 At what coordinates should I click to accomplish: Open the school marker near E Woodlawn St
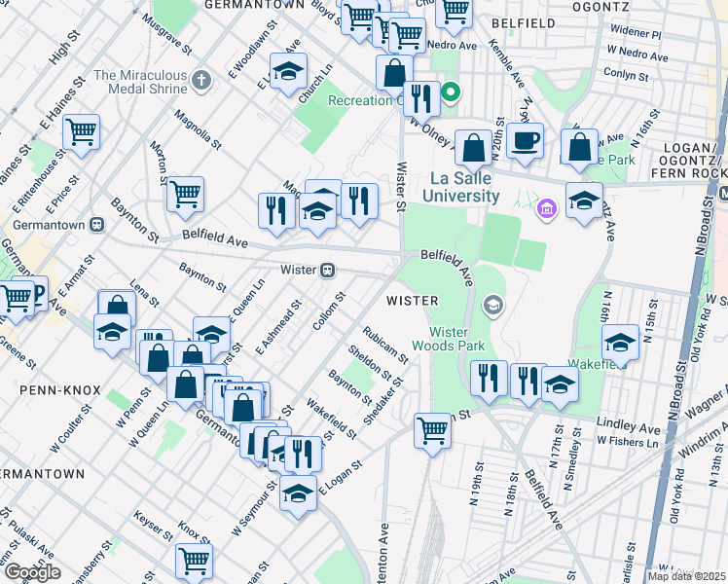click(288, 73)
